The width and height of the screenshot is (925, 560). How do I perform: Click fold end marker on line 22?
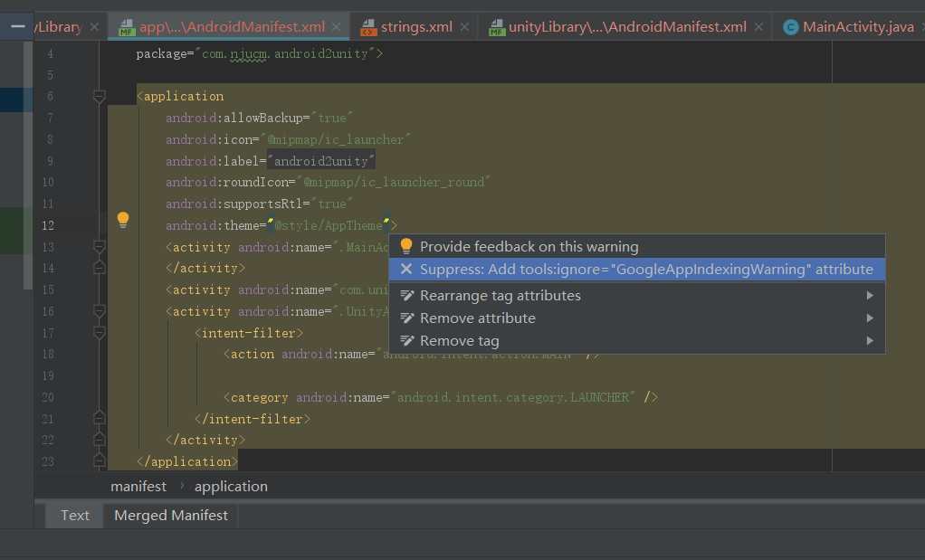pyautogui.click(x=100, y=440)
